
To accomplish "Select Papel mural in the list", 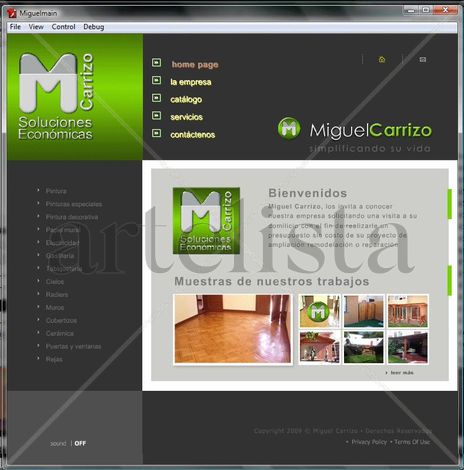I will (x=63, y=230).
